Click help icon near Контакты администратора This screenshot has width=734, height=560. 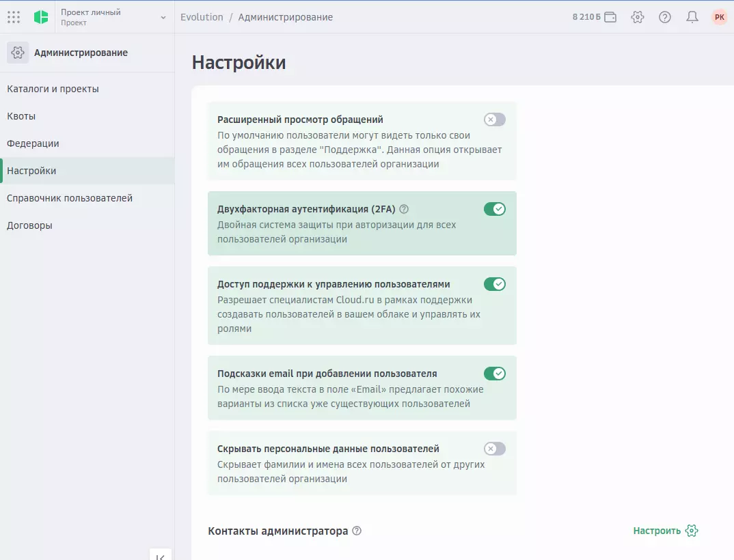(357, 531)
